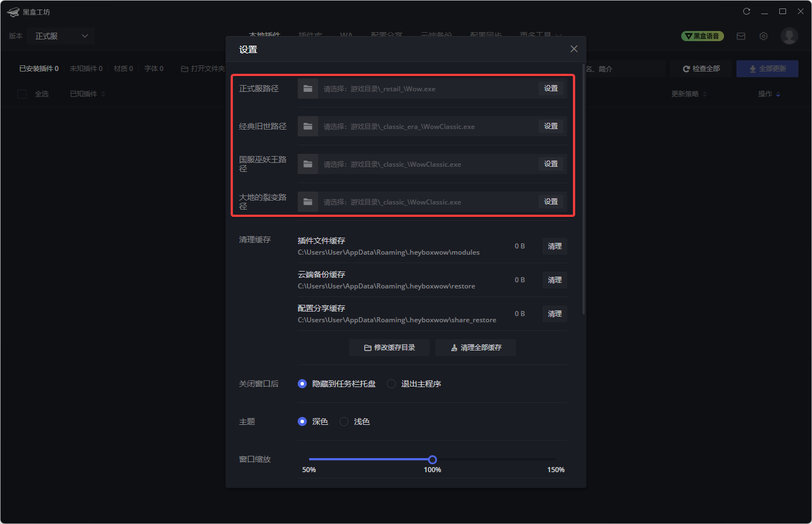
Task: Click the folder icon beside 正式服路径
Action: click(x=307, y=88)
